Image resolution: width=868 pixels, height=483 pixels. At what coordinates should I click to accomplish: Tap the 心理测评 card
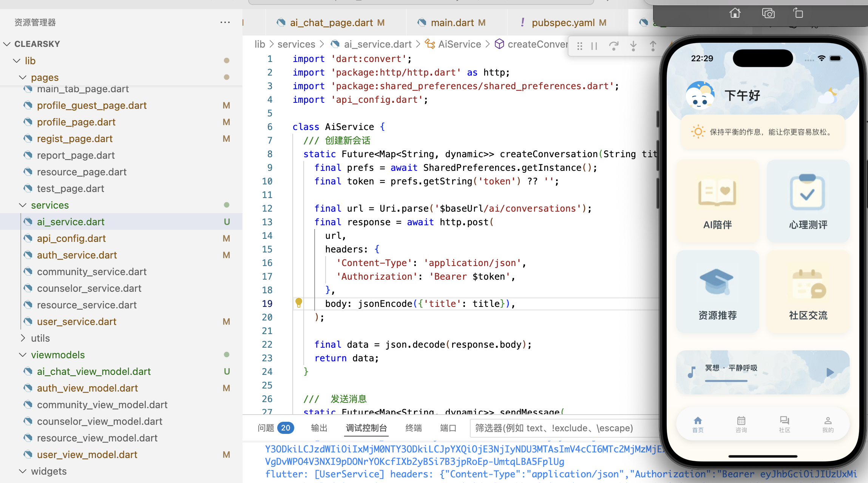click(808, 201)
